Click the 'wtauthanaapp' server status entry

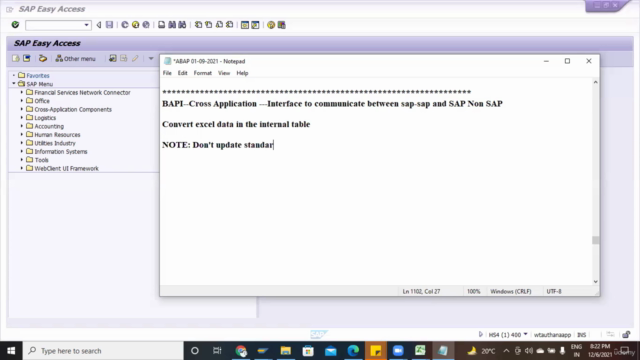coord(552,335)
